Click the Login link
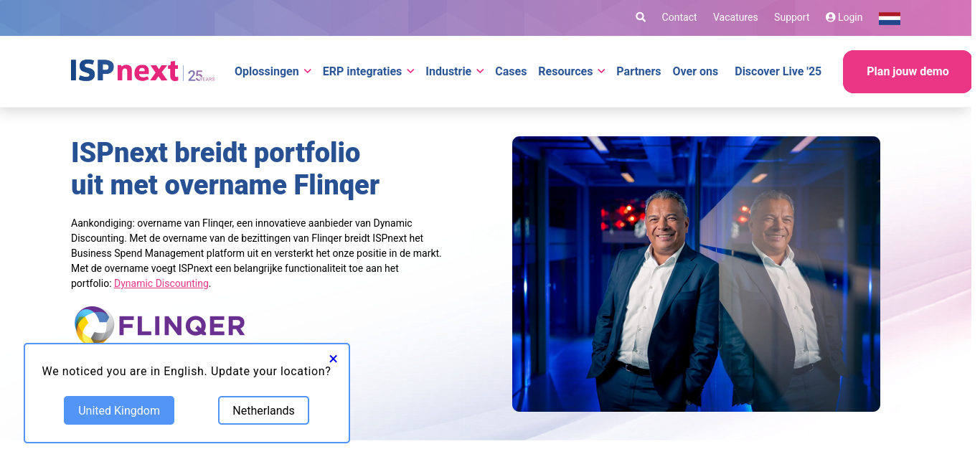Image resolution: width=980 pixels, height=467 pixels. click(844, 17)
